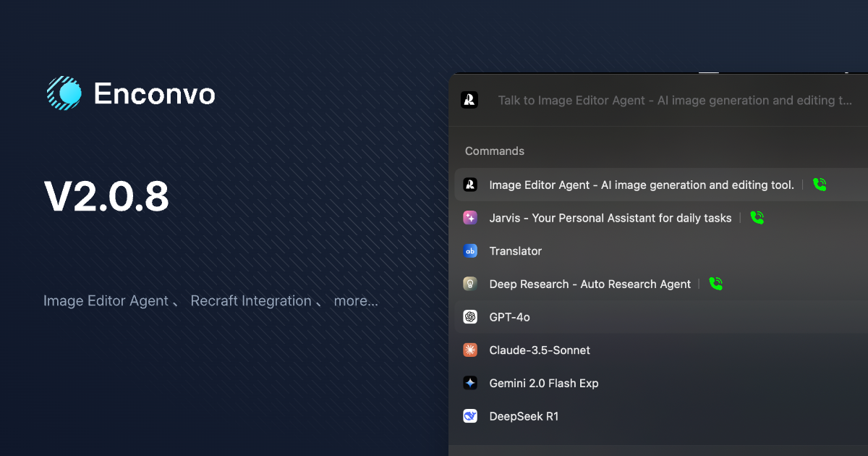Choose the Translator command
The height and width of the screenshot is (456, 868).
click(x=660, y=251)
